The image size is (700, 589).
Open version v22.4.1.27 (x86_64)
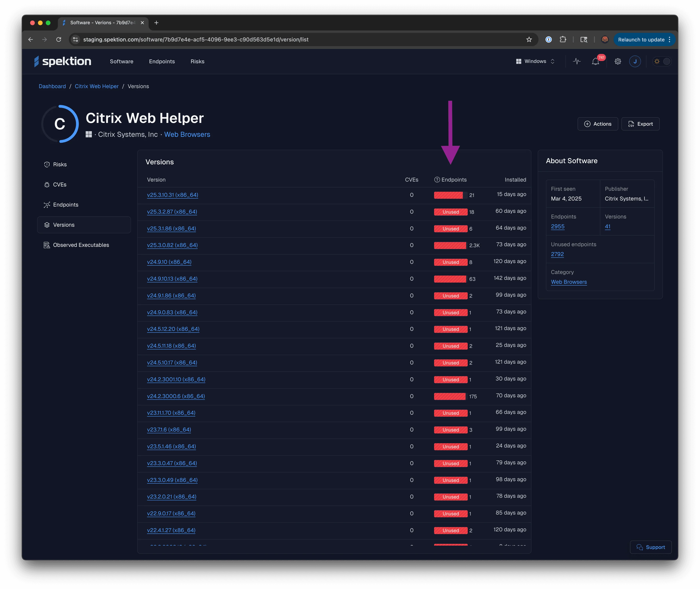(171, 530)
